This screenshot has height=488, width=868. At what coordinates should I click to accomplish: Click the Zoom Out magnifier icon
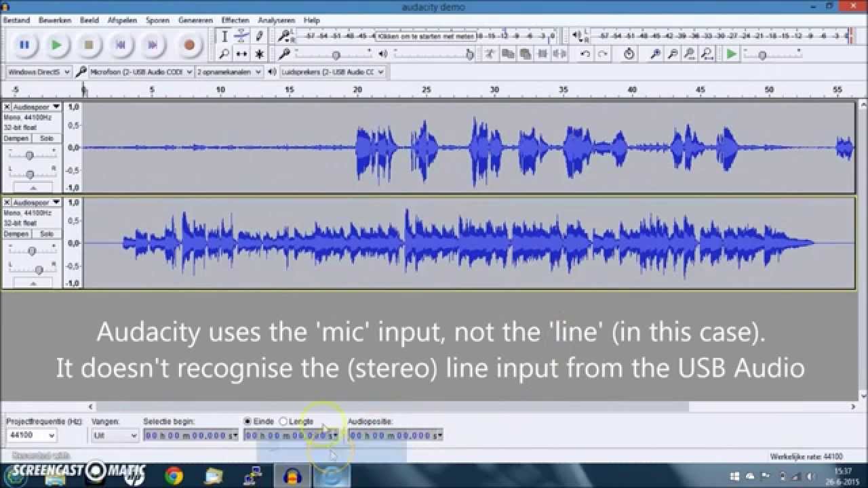click(673, 54)
